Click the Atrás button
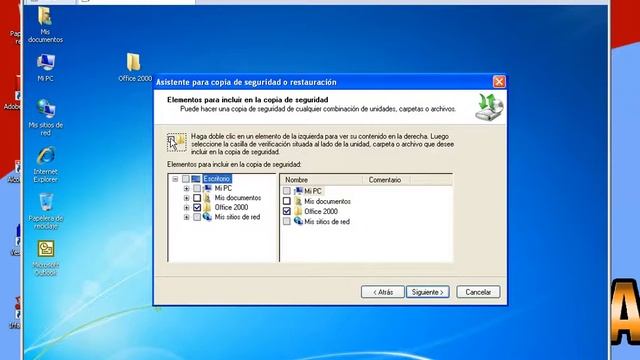Viewport: 640px width, 360px height. [382, 292]
